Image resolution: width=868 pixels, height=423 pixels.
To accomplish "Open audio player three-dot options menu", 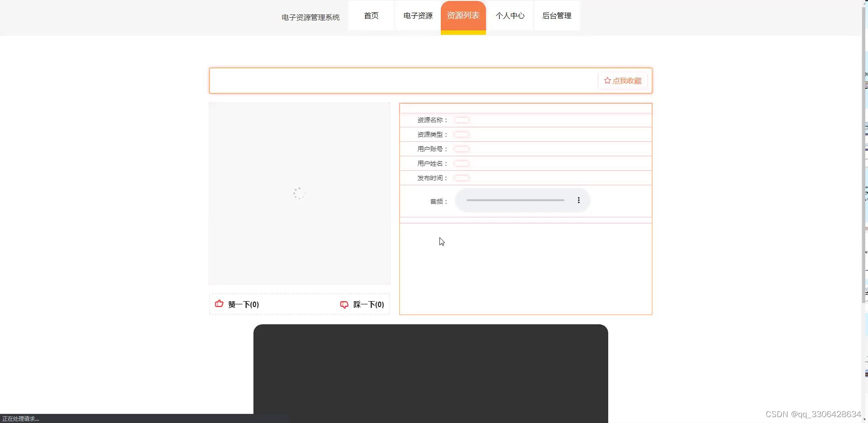I will pos(578,200).
